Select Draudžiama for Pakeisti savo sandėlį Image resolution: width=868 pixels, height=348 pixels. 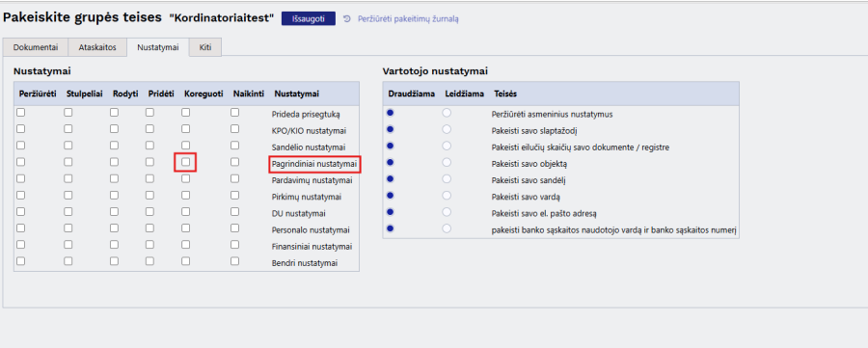[391, 179]
